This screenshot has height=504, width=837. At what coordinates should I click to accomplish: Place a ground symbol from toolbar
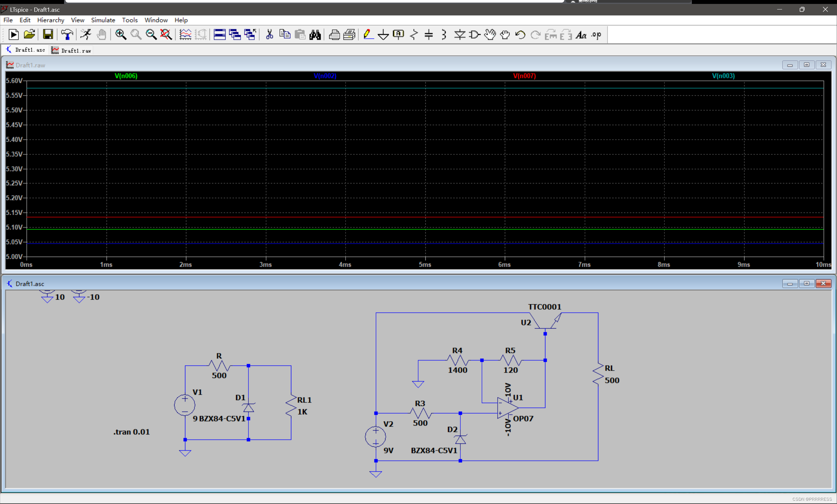point(383,34)
